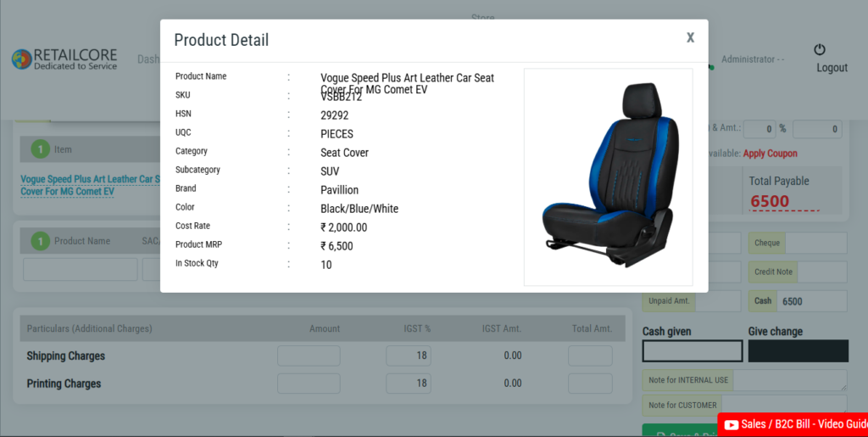Screen dimensions: 868x437
Task: Click Shipping Charges IGST % field
Action: [x=409, y=356]
